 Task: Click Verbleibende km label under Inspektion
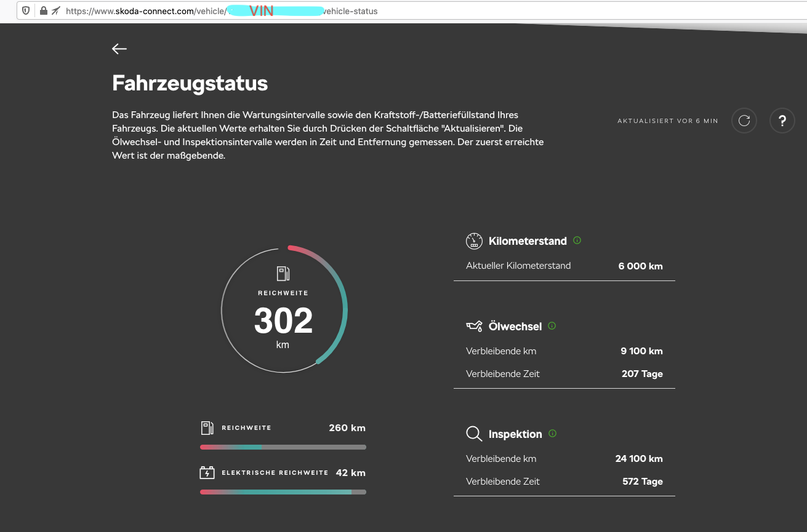point(501,459)
